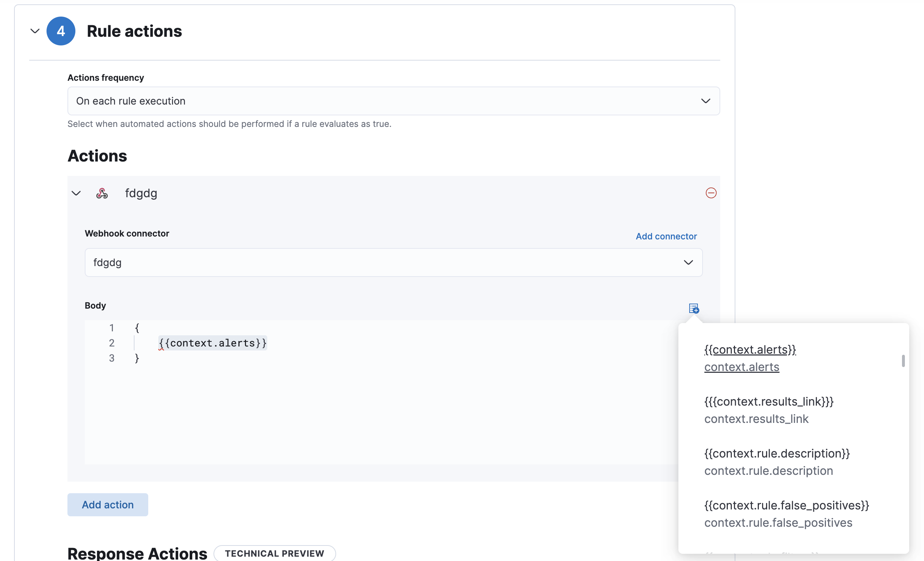Click the webhook connector icon beside fdgdg
Viewport: 924px width, 561px height.
click(102, 193)
